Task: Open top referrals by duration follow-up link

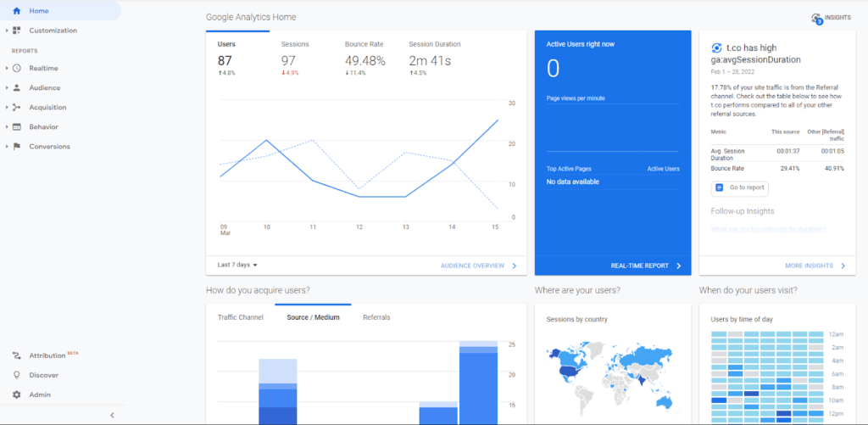Action: pyautogui.click(x=768, y=229)
